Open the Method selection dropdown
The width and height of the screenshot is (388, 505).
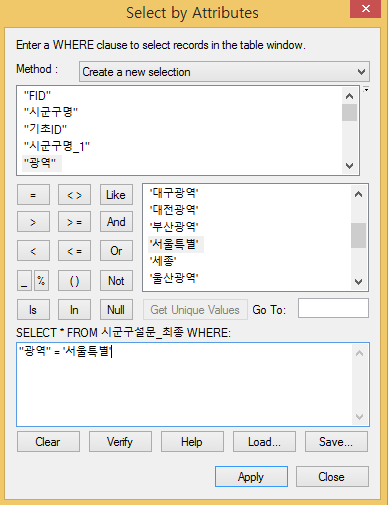point(224,71)
